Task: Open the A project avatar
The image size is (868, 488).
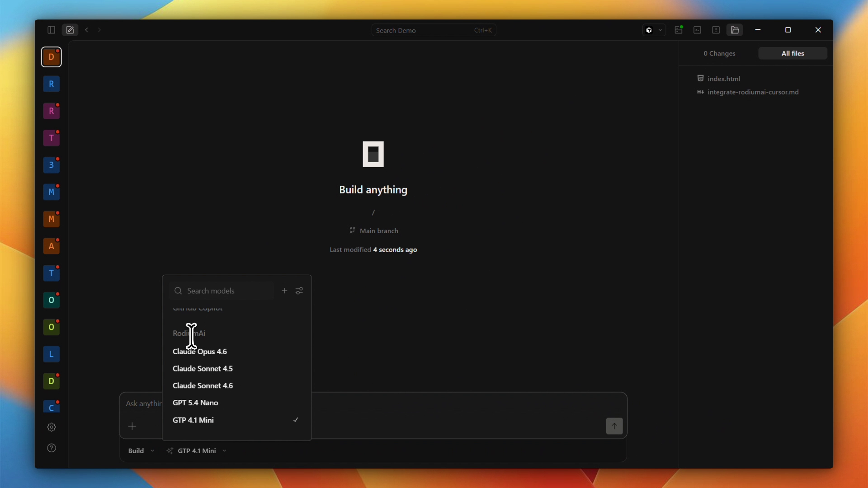Action: pyautogui.click(x=52, y=246)
